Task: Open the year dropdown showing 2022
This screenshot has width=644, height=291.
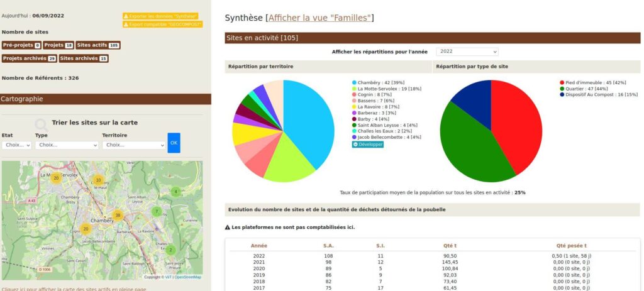Action: (x=467, y=52)
